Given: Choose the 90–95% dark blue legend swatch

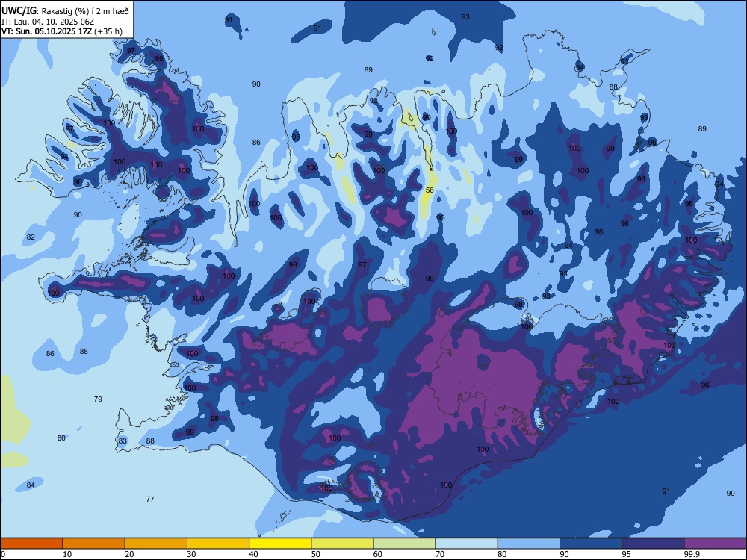Looking at the screenshot, I should click(591, 544).
